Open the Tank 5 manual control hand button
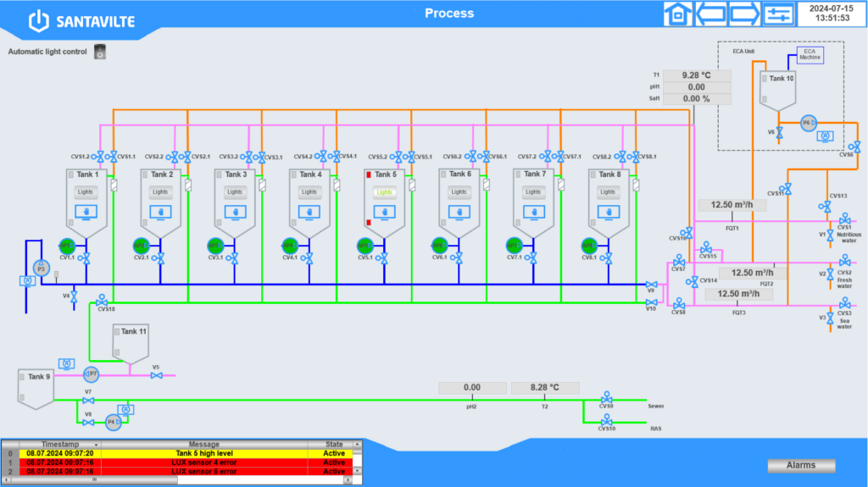This screenshot has width=868, height=487. 384,212
